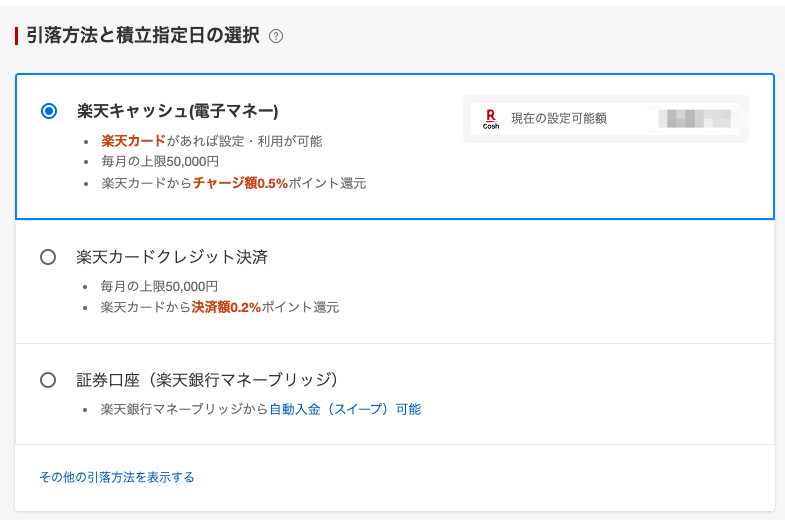Choose the 楽天カードクレジット決済 radio button
785x520 pixels.
pyautogui.click(x=48, y=257)
